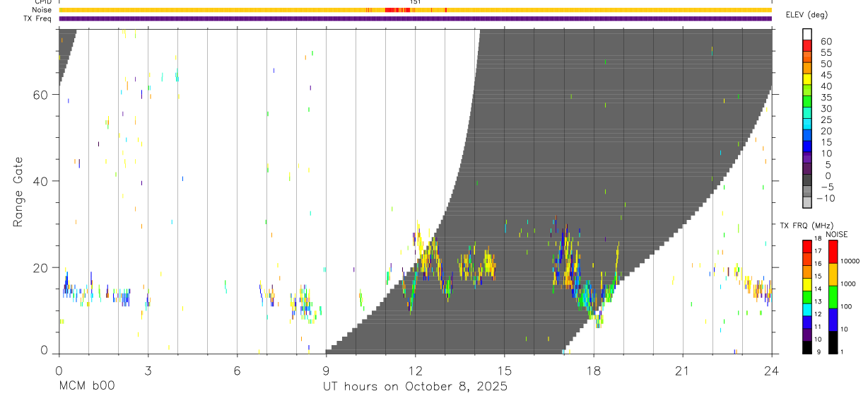Click the red swatch in ELEV color scale
The image size is (868, 401).
807,45
